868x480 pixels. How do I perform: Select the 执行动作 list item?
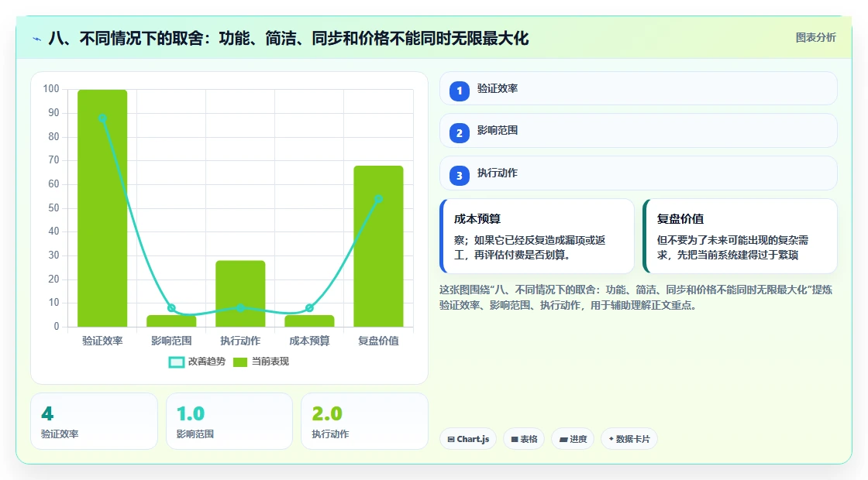639,173
